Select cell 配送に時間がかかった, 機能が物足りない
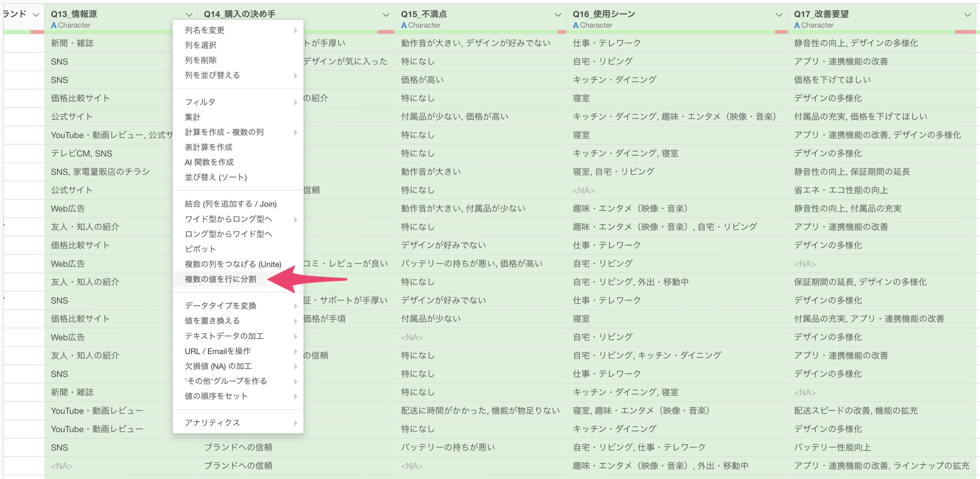Viewport: 980px width, 479px height. [480, 411]
